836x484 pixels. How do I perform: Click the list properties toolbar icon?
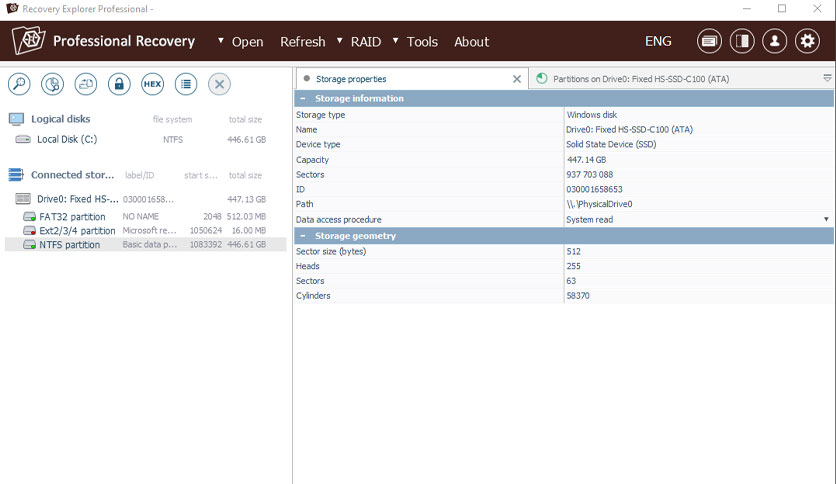[x=186, y=84]
